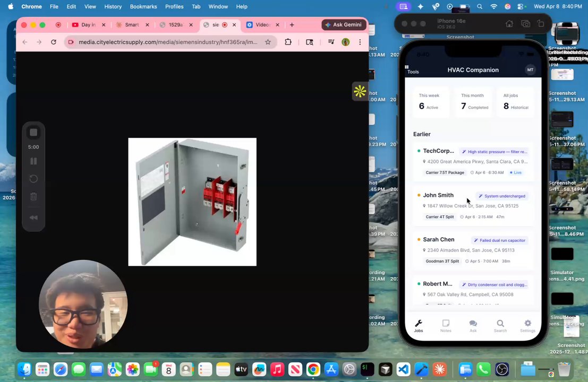The height and width of the screenshot is (382, 588).
Task: Open the Notes tab in HVAC Companion
Action: [x=446, y=326]
